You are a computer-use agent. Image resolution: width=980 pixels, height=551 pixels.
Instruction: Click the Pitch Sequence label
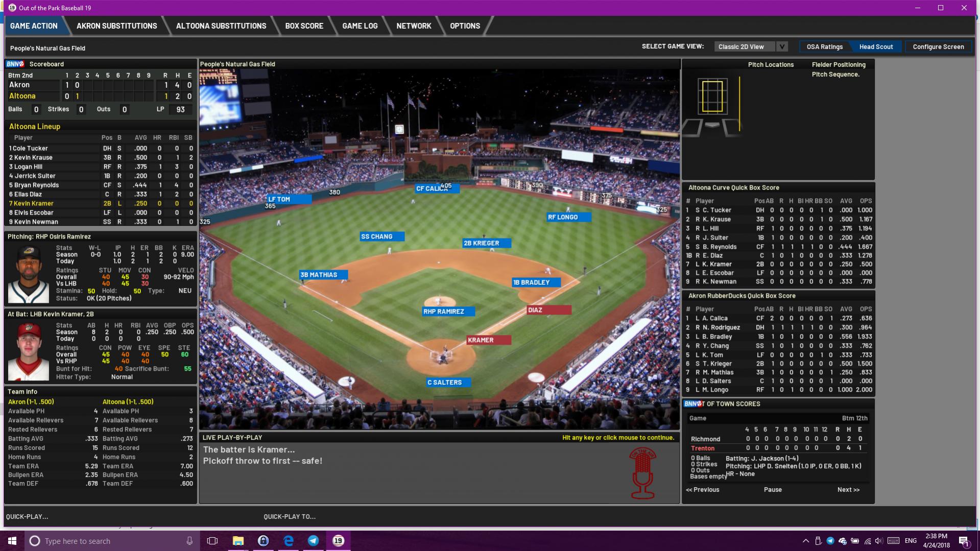[x=835, y=75]
